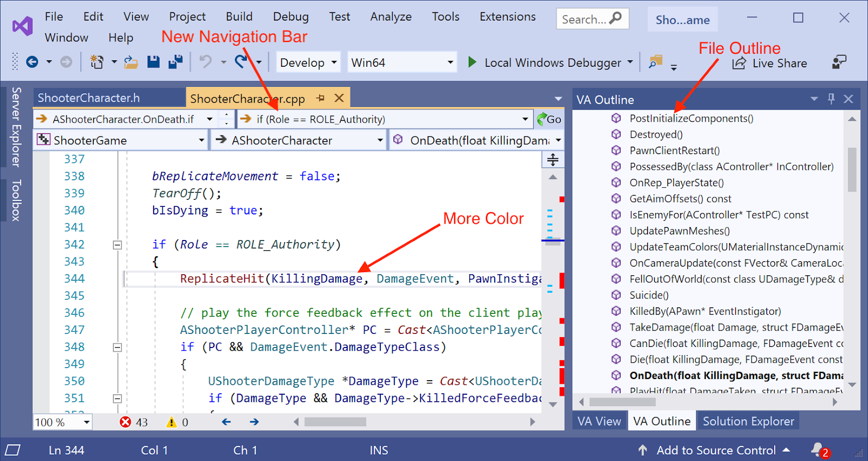The image size is (868, 461).
Task: Switch to the Solution Explorer tab
Action: pos(748,421)
